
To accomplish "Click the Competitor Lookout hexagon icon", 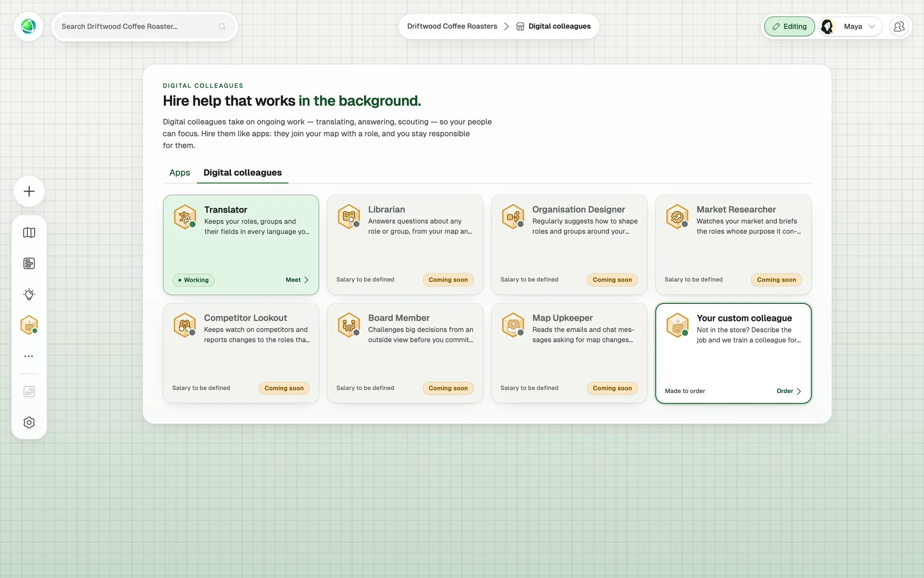I will [185, 325].
